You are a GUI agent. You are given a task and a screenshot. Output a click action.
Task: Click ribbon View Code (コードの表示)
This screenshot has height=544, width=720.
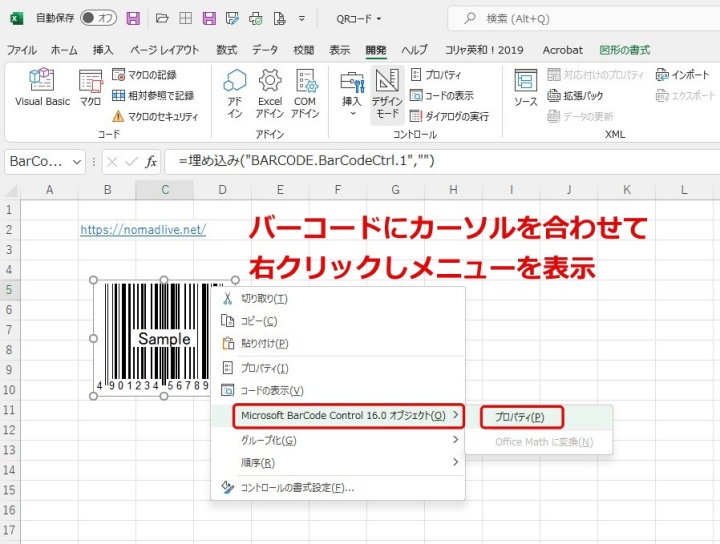tap(442, 95)
